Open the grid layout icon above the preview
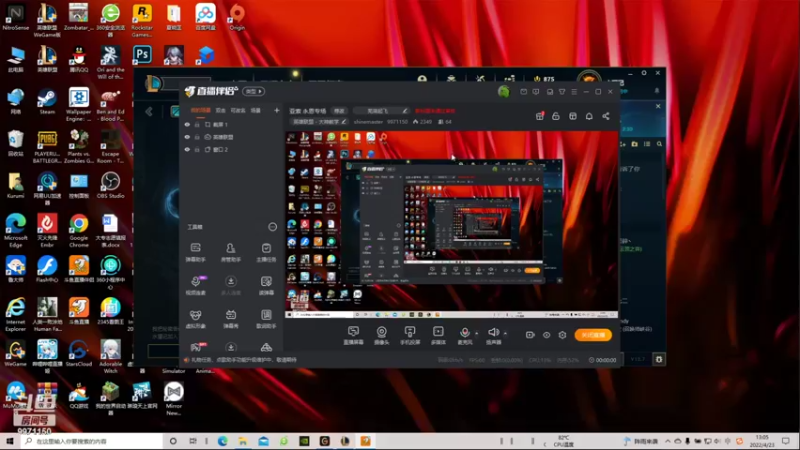800x450 pixels. click(573, 116)
